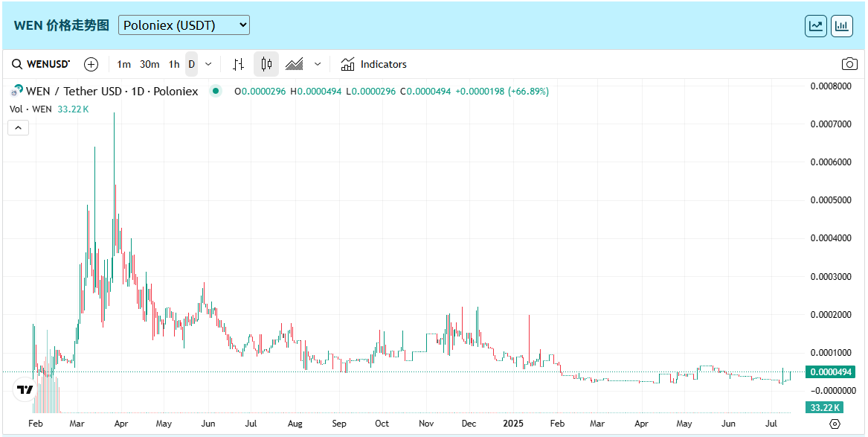Collapse the indicator legend with chevron button

(19, 128)
